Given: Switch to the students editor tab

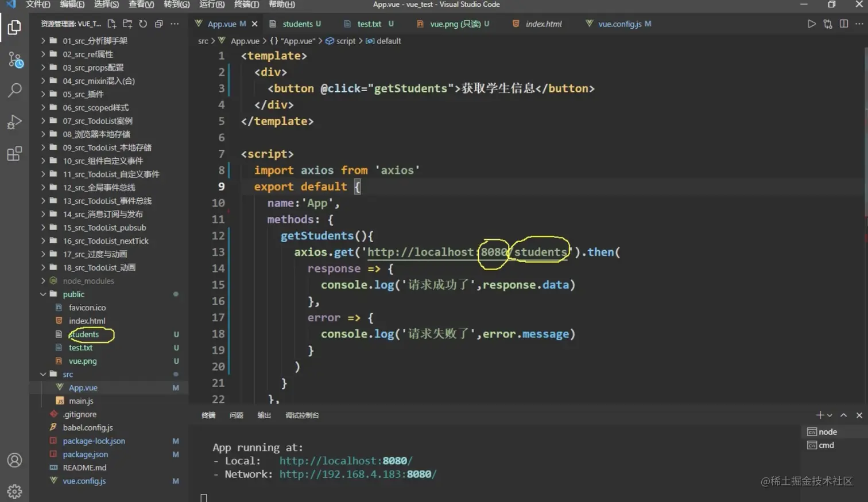Looking at the screenshot, I should point(296,24).
